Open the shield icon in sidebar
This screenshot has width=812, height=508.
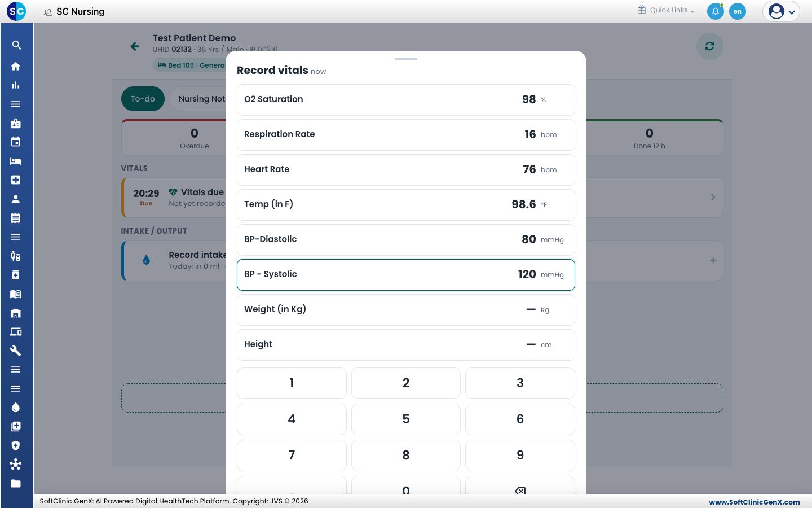coord(16,445)
